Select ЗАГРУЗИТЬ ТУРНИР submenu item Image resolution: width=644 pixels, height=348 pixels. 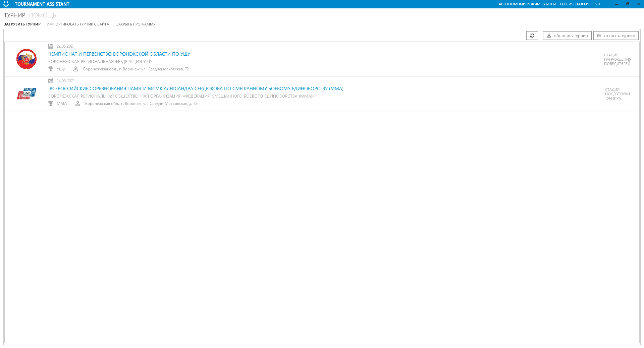click(x=22, y=24)
